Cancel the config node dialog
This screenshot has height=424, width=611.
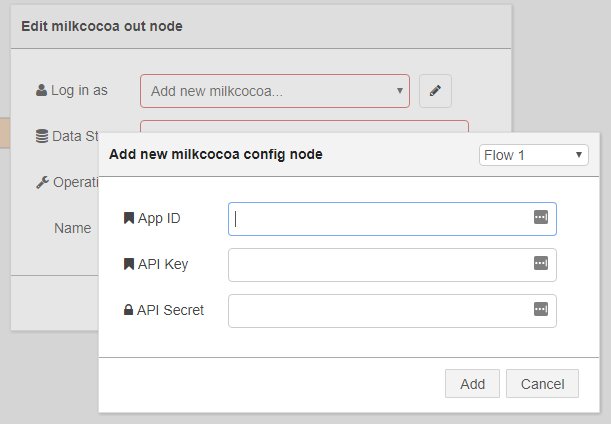click(542, 384)
